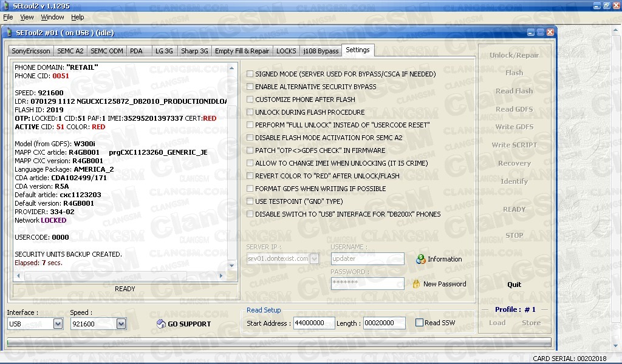Image resolution: width=622 pixels, height=364 pixels.
Task: Open the Speed dropdown
Action: tap(121, 323)
